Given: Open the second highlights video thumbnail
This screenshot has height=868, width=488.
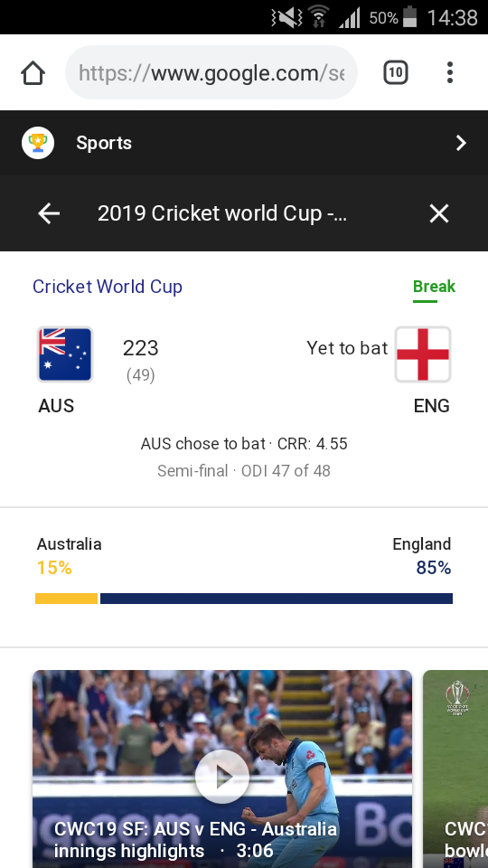Looking at the screenshot, I should click(x=455, y=769).
